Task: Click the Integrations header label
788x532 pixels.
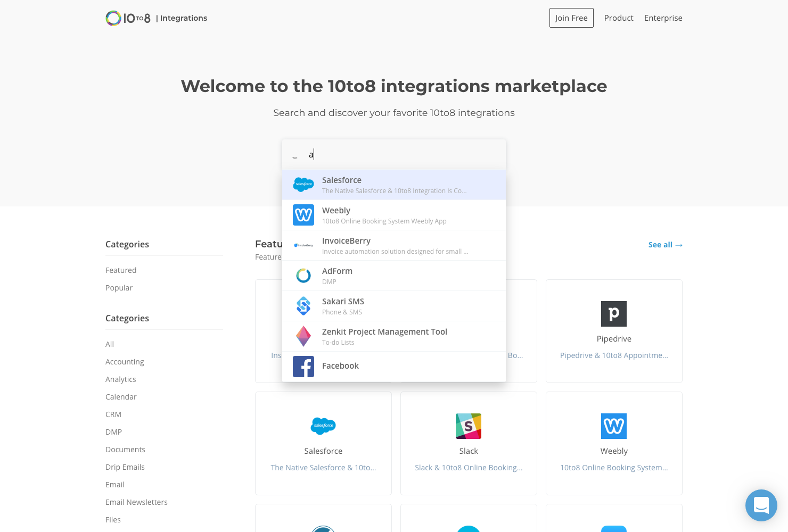Action: pyautogui.click(x=182, y=18)
